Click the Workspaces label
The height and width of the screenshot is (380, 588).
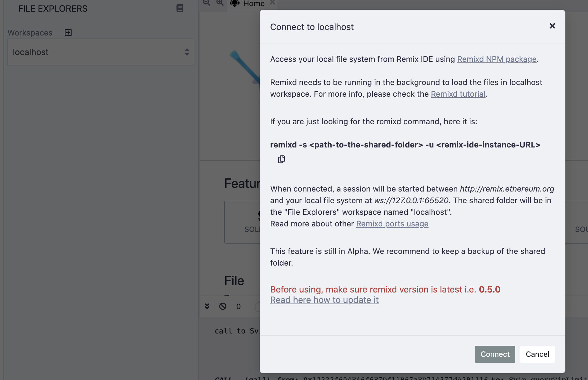tap(30, 33)
